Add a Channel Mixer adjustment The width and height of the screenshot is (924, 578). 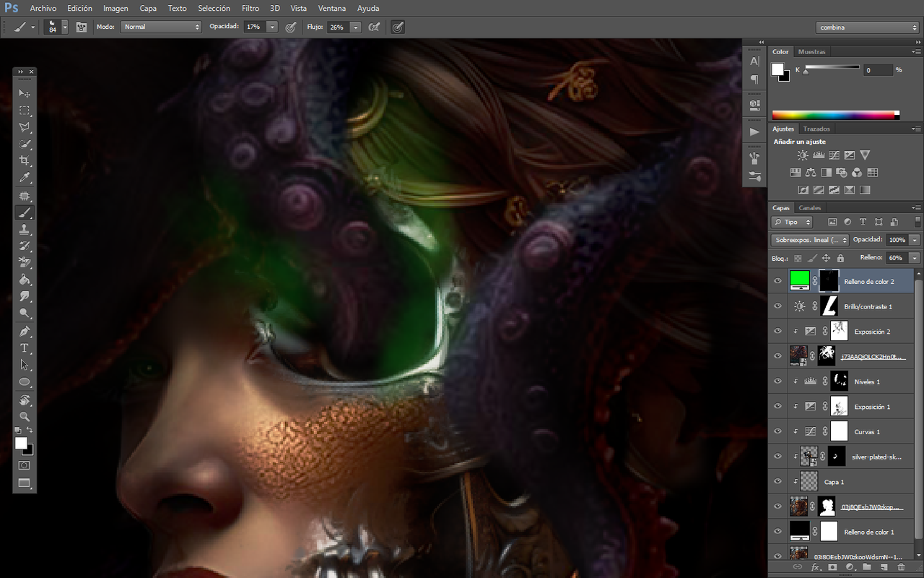click(856, 173)
